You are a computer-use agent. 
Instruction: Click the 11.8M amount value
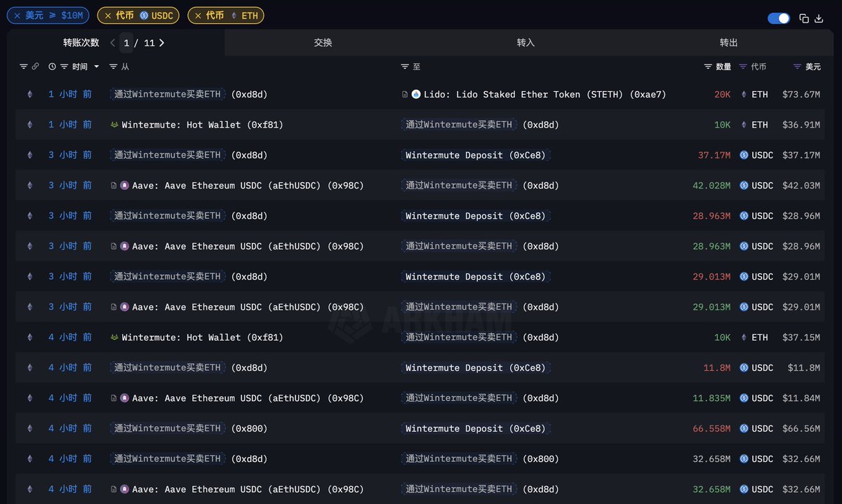click(717, 368)
